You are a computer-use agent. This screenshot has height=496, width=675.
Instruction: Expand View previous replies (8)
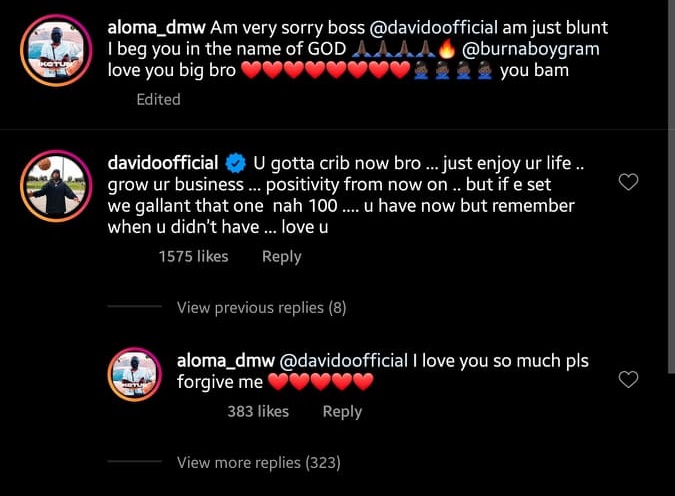(x=261, y=307)
